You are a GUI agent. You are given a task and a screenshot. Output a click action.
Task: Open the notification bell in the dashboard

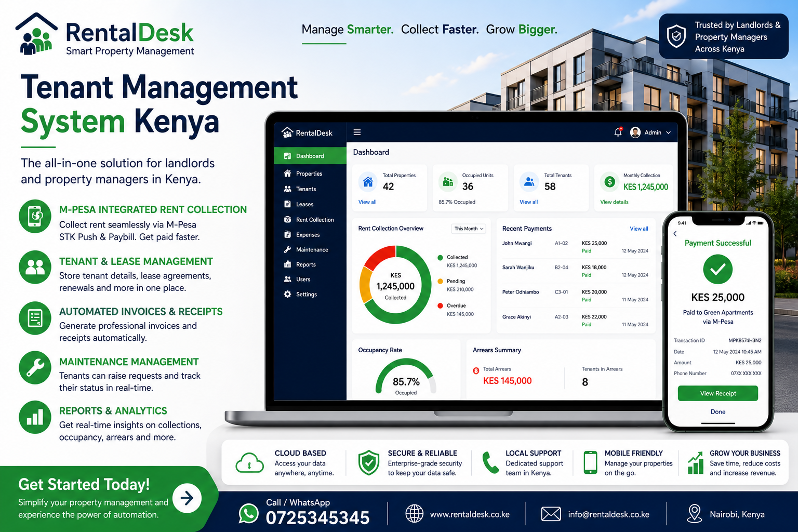[x=618, y=132]
